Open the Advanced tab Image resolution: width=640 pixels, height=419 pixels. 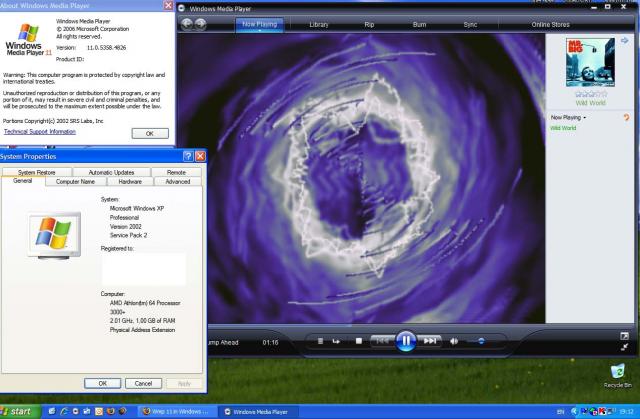[178, 182]
